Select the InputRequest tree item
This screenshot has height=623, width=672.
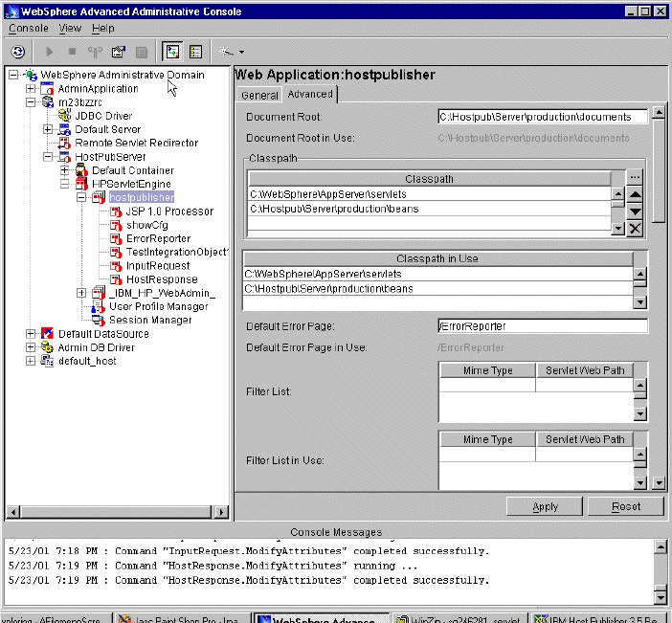(158, 266)
